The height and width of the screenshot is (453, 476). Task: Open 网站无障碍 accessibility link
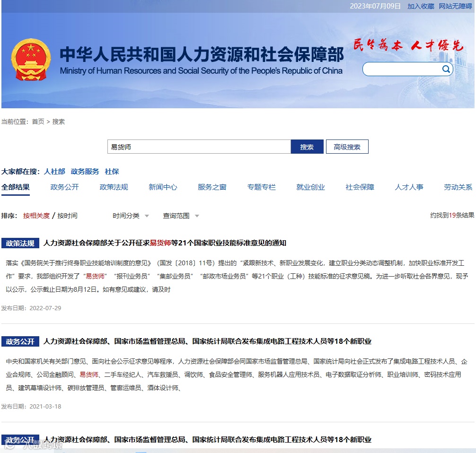tap(455, 6)
